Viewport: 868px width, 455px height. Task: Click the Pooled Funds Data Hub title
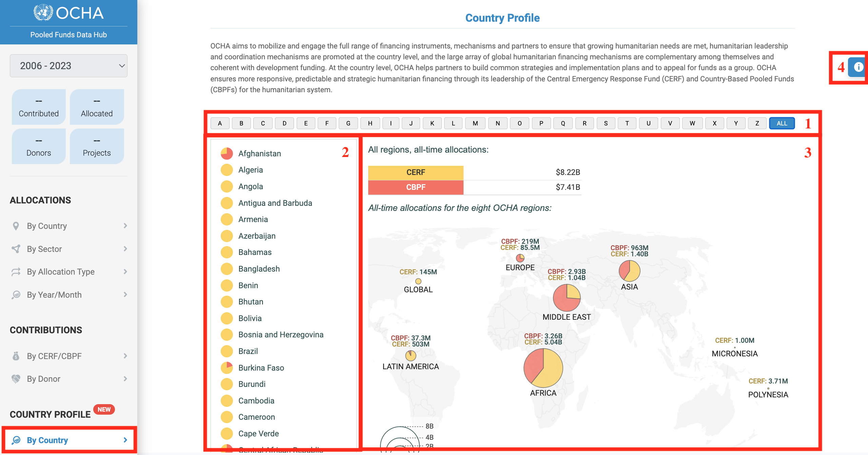click(x=68, y=35)
